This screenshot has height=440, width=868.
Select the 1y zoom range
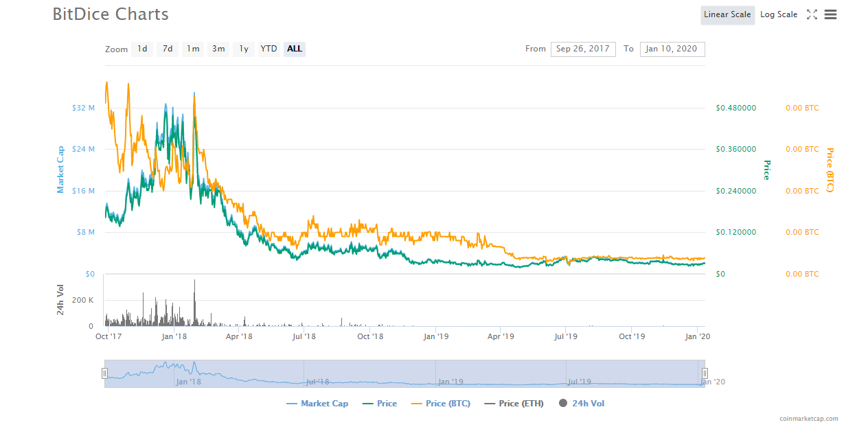244,49
